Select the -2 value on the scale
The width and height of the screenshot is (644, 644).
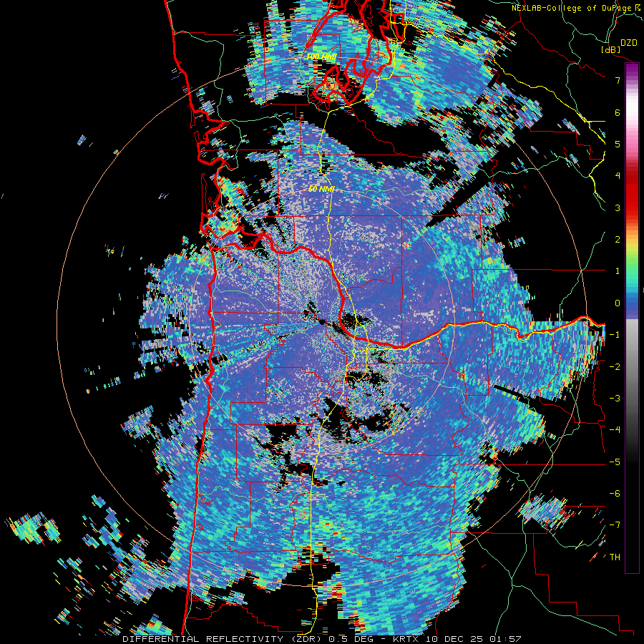[615, 367]
